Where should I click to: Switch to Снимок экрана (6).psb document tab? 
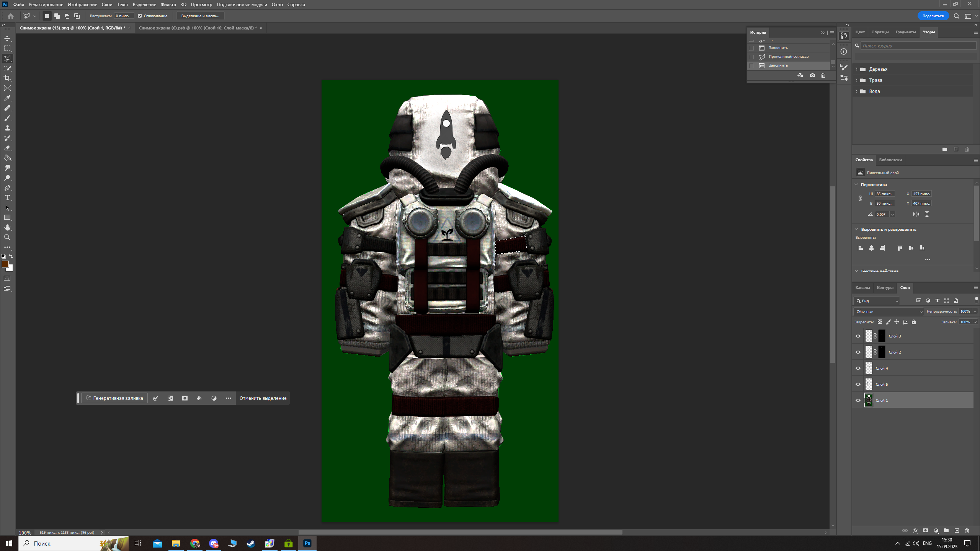pyautogui.click(x=198, y=28)
